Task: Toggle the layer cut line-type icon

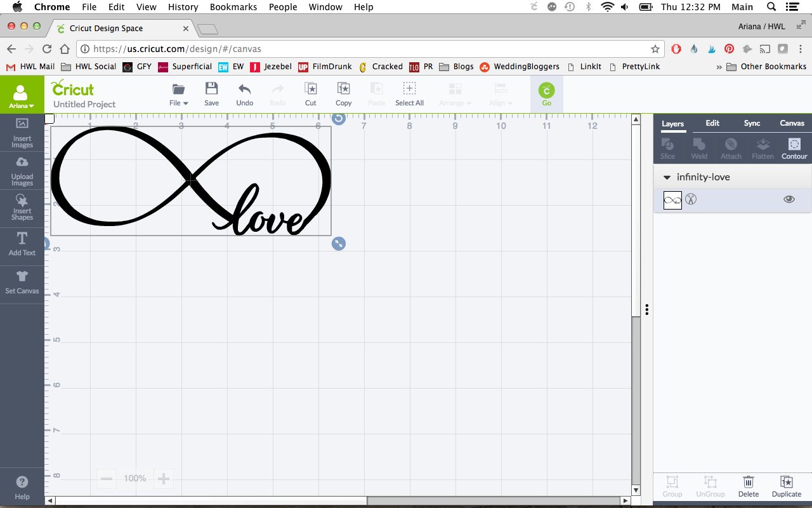Action: (691, 200)
